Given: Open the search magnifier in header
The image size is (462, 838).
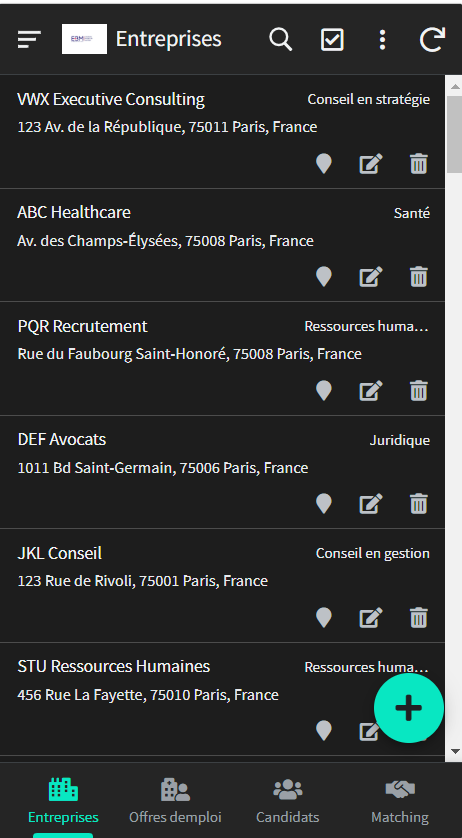Looking at the screenshot, I should pyautogui.click(x=280, y=40).
